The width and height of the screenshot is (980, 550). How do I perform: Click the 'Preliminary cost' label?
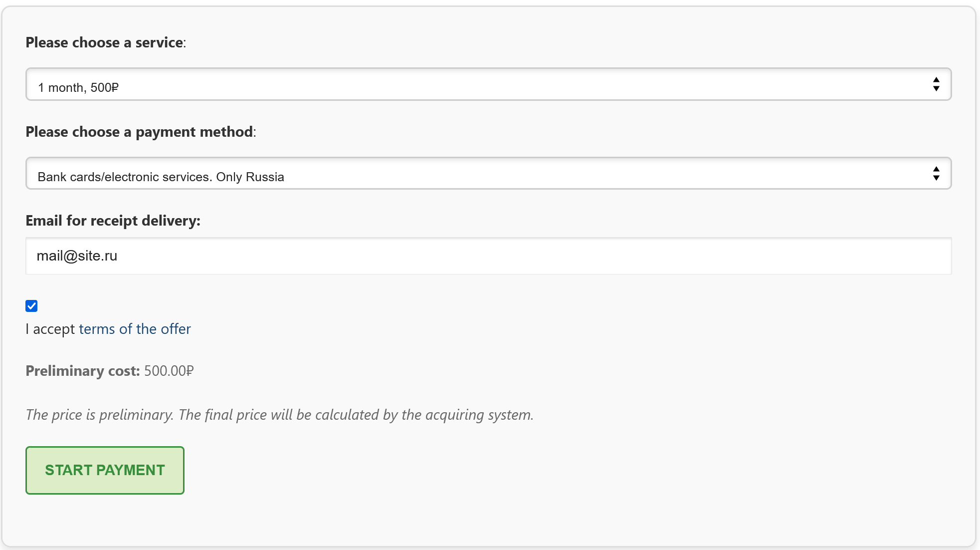coord(83,371)
